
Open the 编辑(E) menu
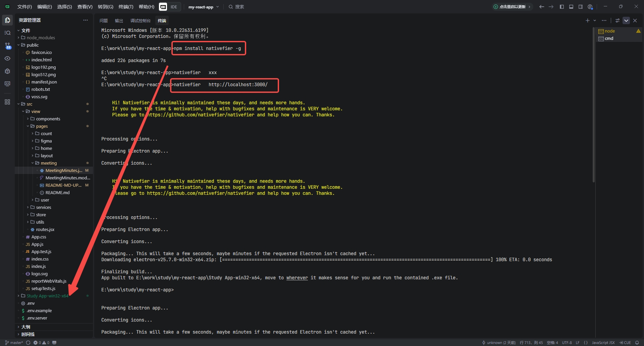(x=45, y=7)
